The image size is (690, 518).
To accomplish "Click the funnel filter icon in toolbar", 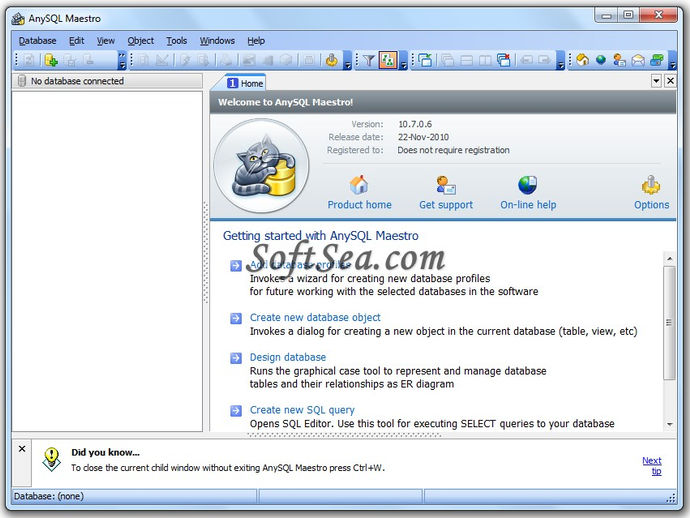I will [369, 60].
